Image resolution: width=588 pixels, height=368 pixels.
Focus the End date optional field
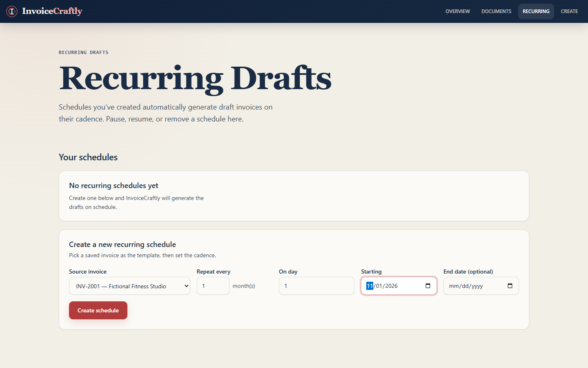click(x=481, y=286)
